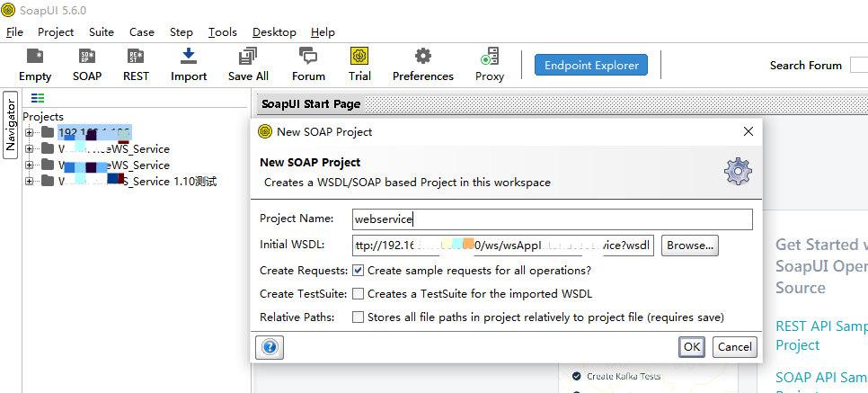The image size is (868, 393).
Task: Click the Trial toolbar icon
Action: pyautogui.click(x=359, y=65)
